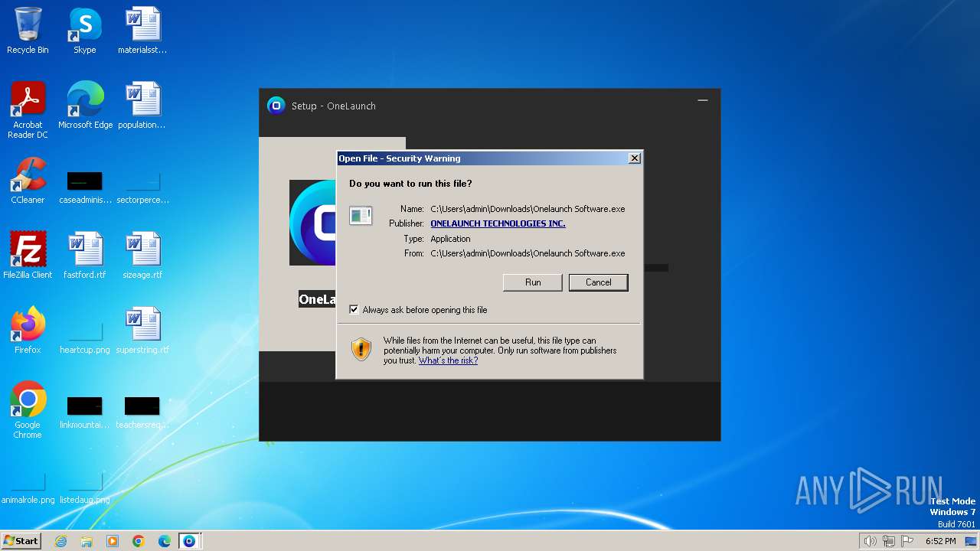Click the file Name path text

coord(528,209)
